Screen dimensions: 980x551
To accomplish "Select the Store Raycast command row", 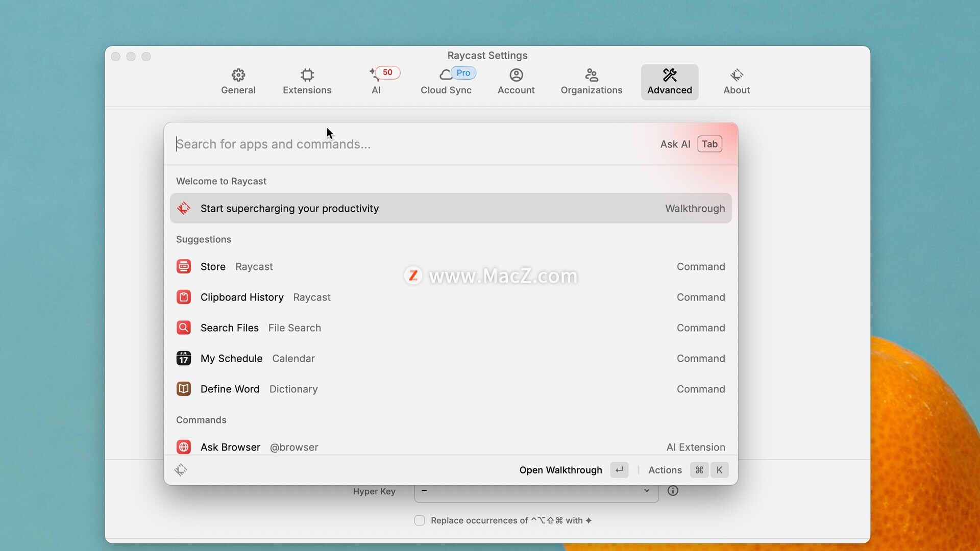I will pos(451,266).
